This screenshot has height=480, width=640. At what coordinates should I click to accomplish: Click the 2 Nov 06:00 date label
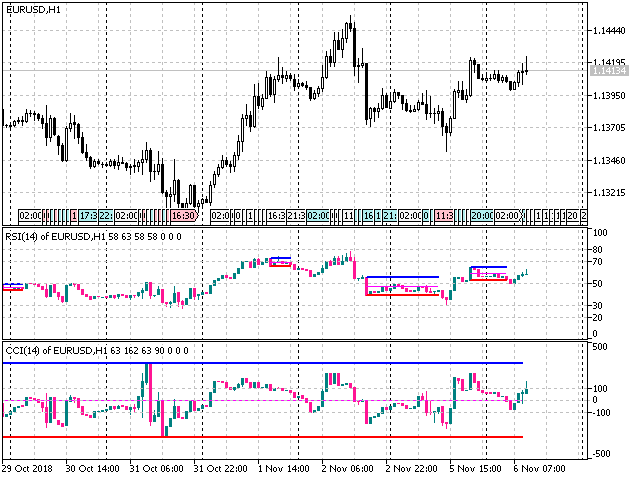[x=347, y=468]
